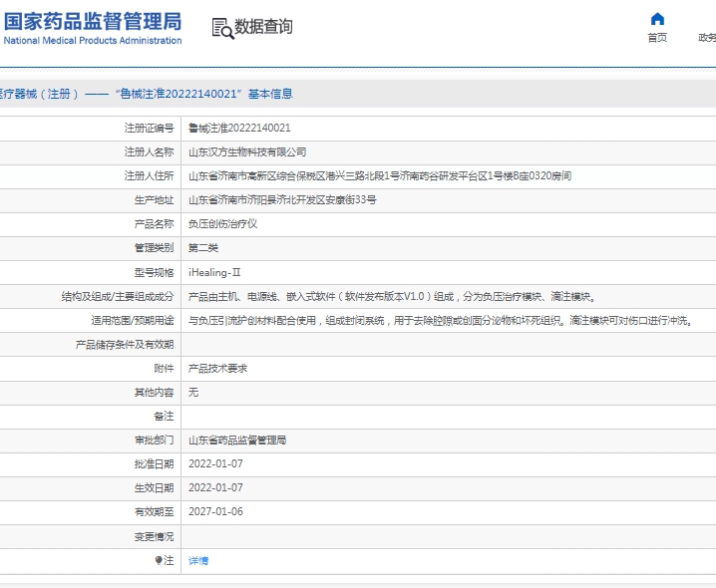Select approval department 山东省药品监督管理局

237,441
